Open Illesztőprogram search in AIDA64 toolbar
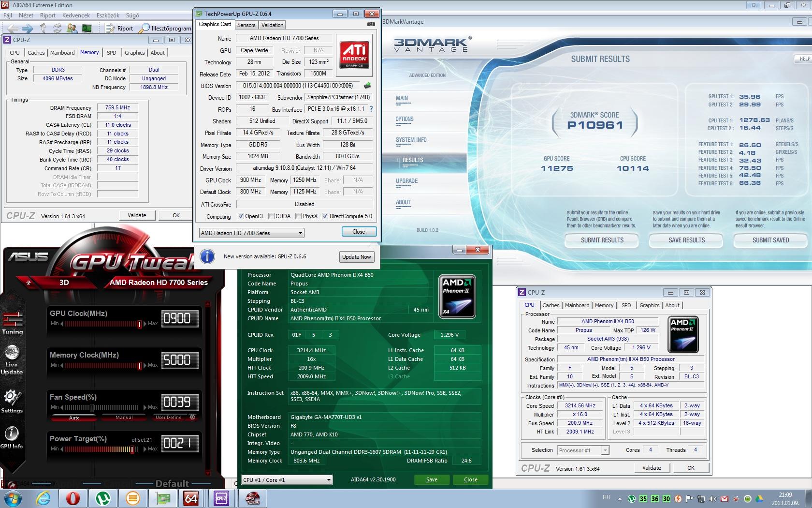The image size is (812, 508). (165, 29)
